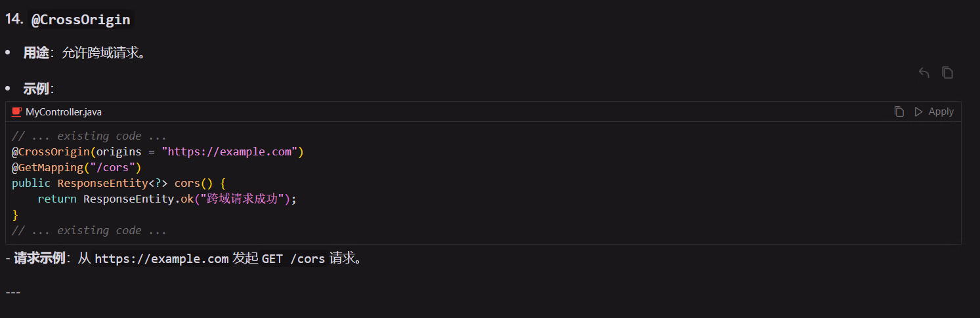This screenshot has height=318, width=980.
Task: Click the bold 用途 bullet label
Action: [36, 53]
